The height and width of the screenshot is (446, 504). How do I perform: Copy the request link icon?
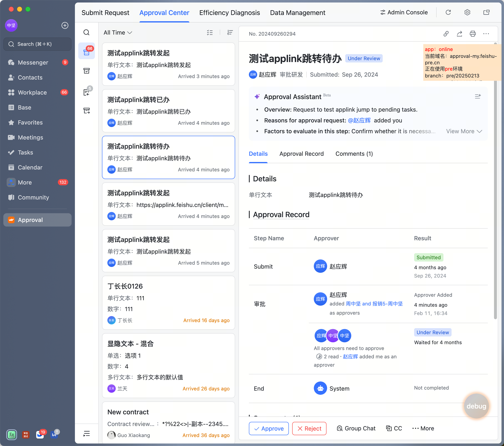(446, 34)
